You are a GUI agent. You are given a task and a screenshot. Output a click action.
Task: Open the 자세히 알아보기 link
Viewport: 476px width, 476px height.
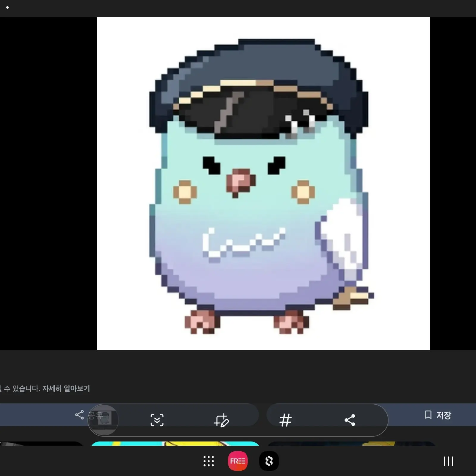click(x=66, y=388)
